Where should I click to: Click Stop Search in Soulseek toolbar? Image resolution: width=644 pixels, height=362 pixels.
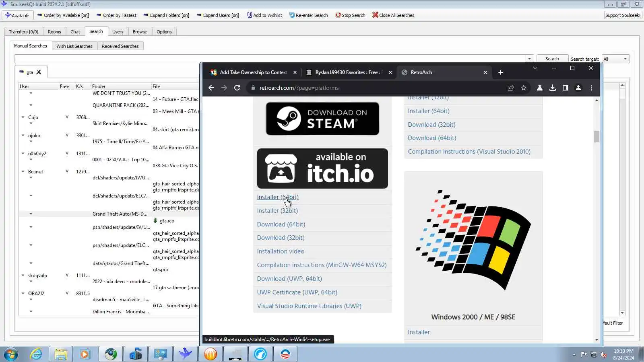(x=350, y=15)
